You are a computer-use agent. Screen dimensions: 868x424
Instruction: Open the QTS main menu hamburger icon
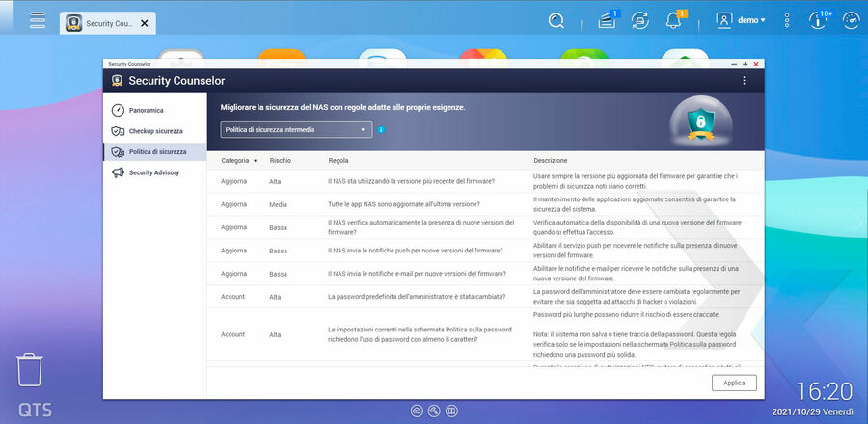pos(38,20)
